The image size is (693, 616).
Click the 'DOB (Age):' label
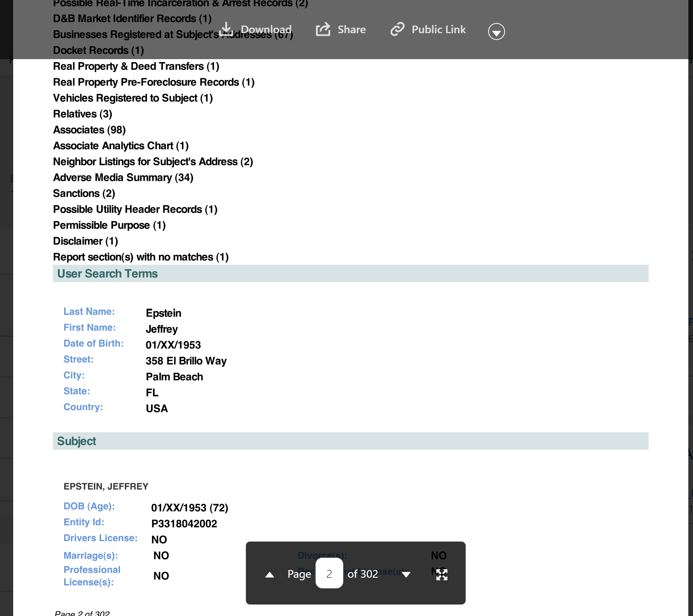click(x=89, y=506)
